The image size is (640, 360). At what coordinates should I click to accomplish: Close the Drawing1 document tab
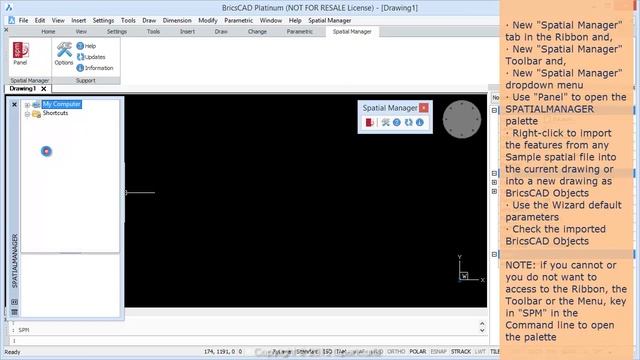coord(44,89)
